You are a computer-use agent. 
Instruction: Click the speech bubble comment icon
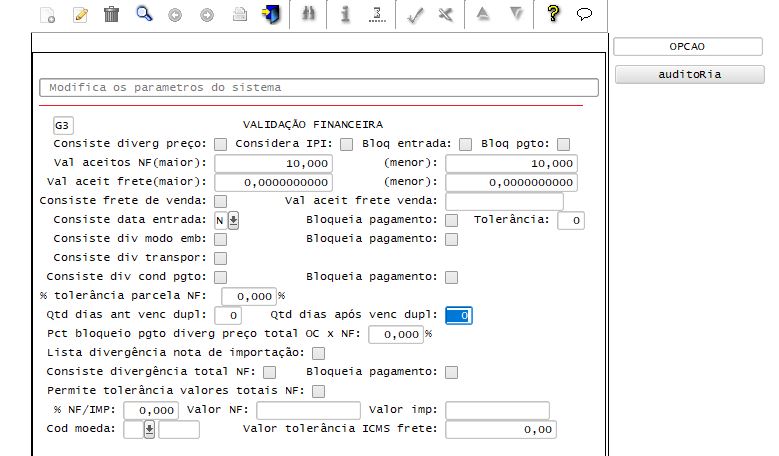click(x=584, y=14)
